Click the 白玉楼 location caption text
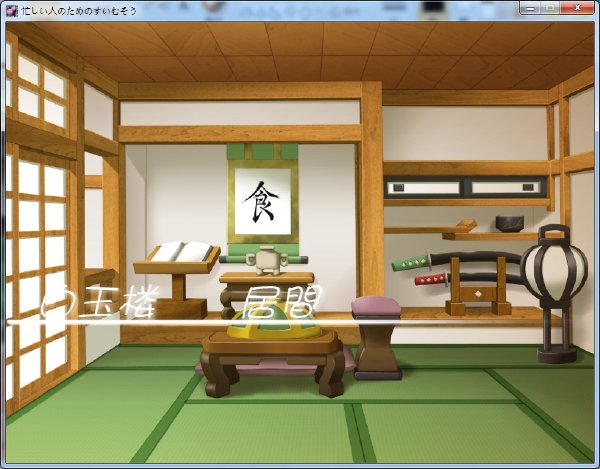 coord(100,303)
